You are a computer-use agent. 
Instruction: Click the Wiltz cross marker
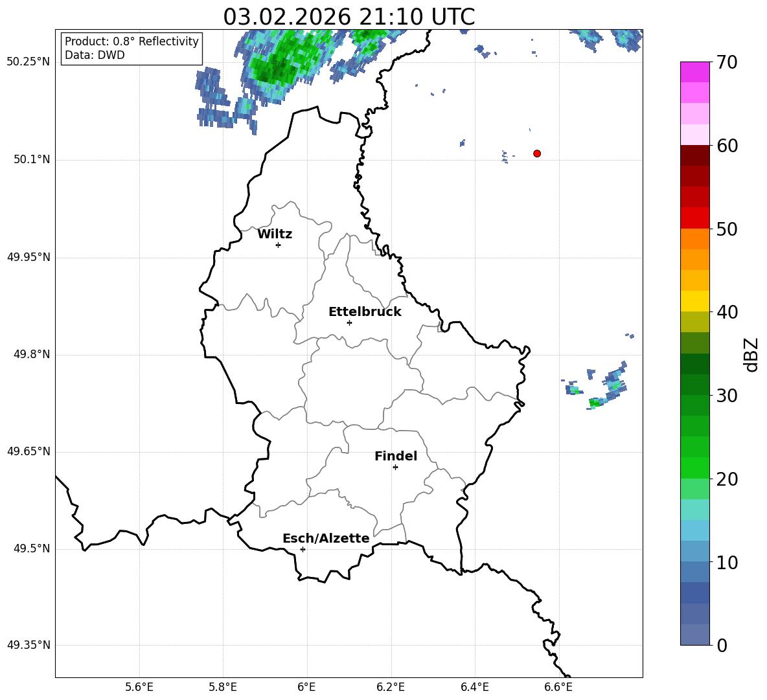(279, 245)
